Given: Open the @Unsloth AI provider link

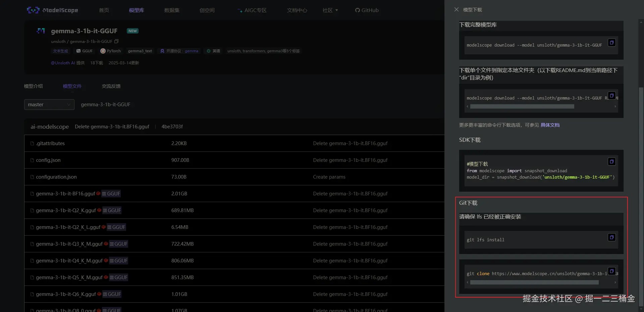Looking at the screenshot, I should coord(63,63).
